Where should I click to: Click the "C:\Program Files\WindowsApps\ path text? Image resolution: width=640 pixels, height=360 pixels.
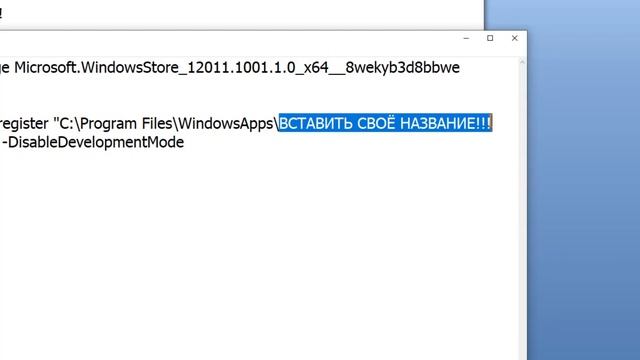(166, 123)
